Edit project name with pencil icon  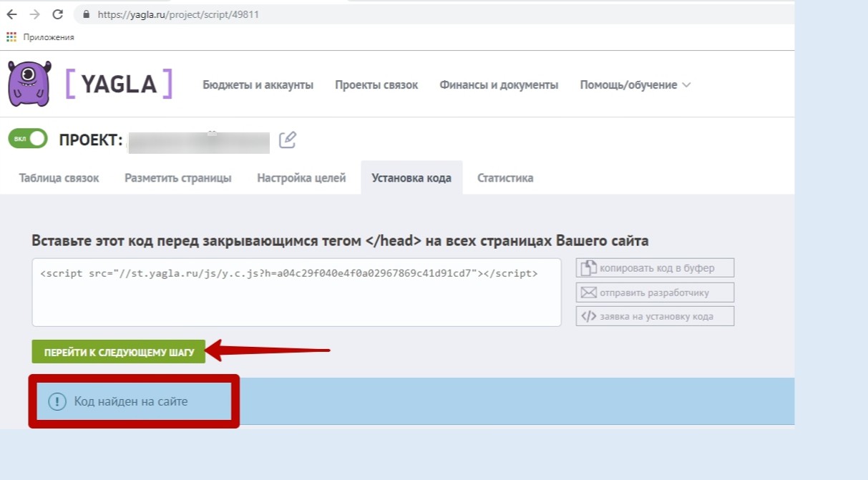pos(287,139)
